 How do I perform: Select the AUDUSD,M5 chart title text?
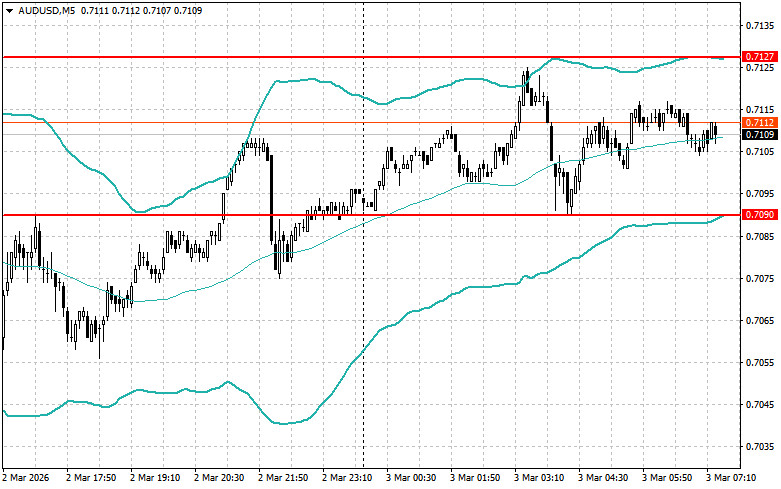pos(47,10)
